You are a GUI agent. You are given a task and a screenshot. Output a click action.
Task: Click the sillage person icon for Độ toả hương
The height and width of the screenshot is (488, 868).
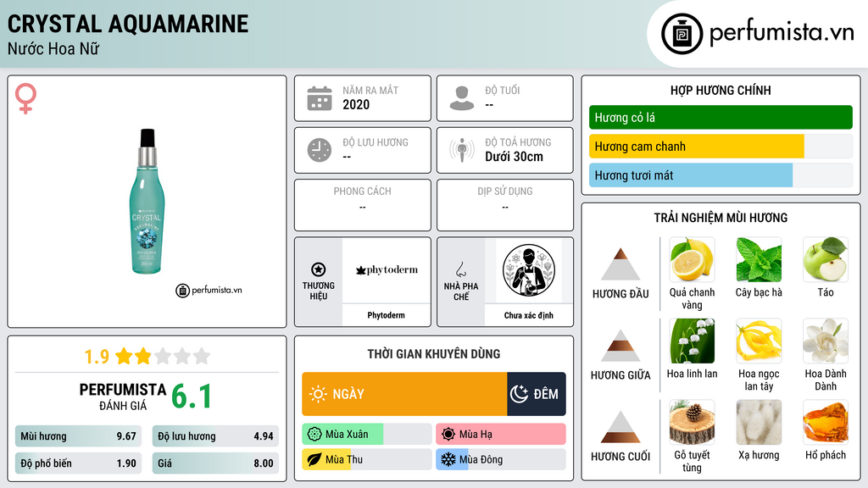pos(462,150)
